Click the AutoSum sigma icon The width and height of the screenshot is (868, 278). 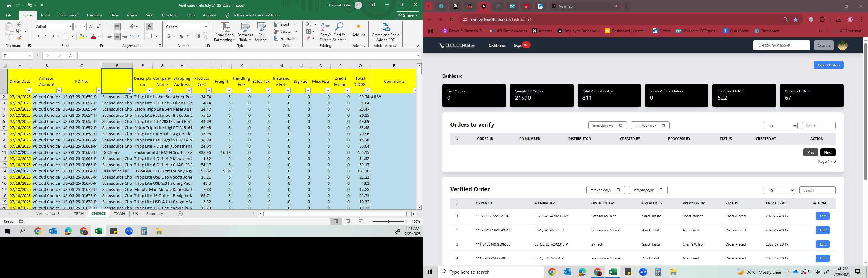tap(308, 24)
